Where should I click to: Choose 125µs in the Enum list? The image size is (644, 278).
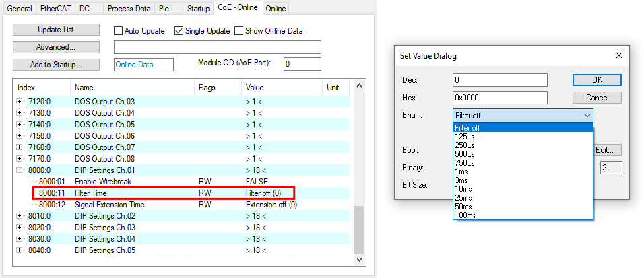(523, 137)
